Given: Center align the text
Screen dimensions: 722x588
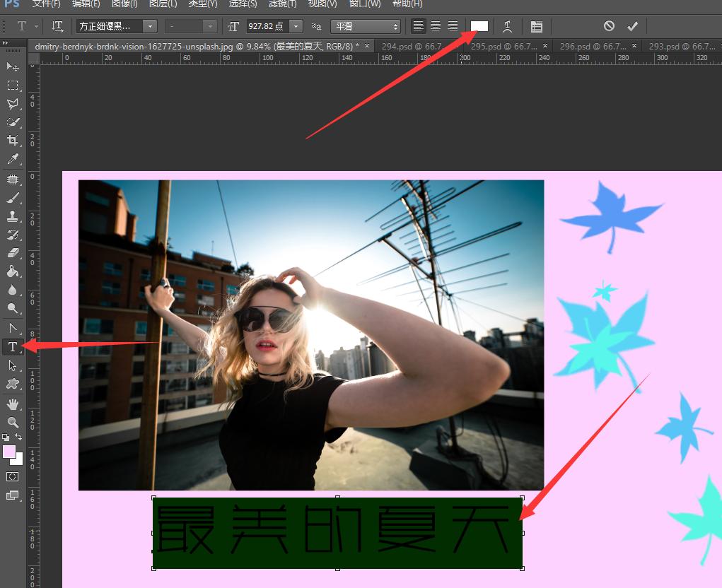Looking at the screenshot, I should [x=436, y=26].
